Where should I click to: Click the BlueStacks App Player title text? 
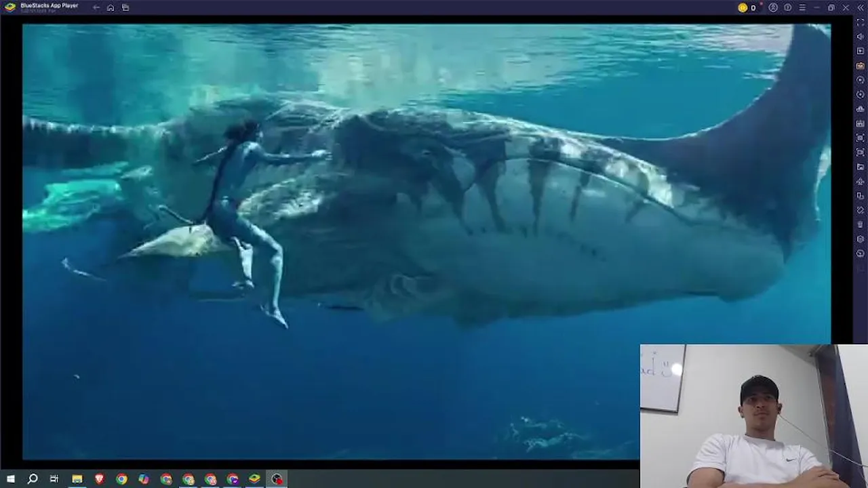(49, 5)
